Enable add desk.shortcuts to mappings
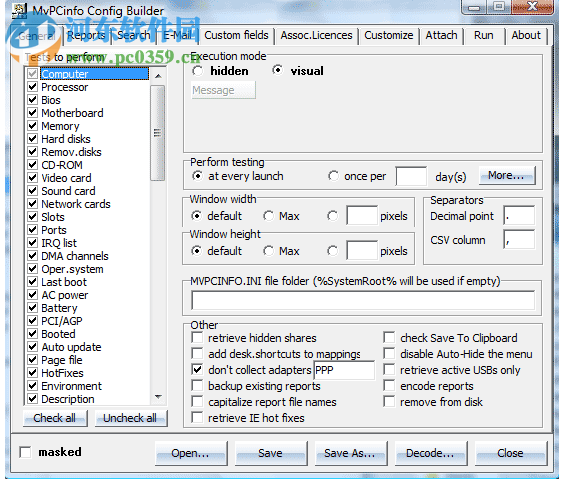The image size is (571, 486). [197, 353]
